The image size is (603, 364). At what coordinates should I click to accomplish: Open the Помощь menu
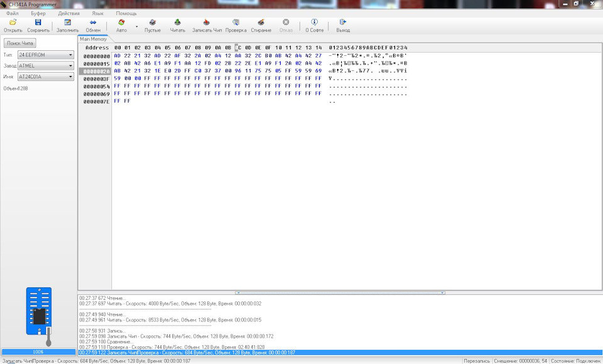pos(126,13)
